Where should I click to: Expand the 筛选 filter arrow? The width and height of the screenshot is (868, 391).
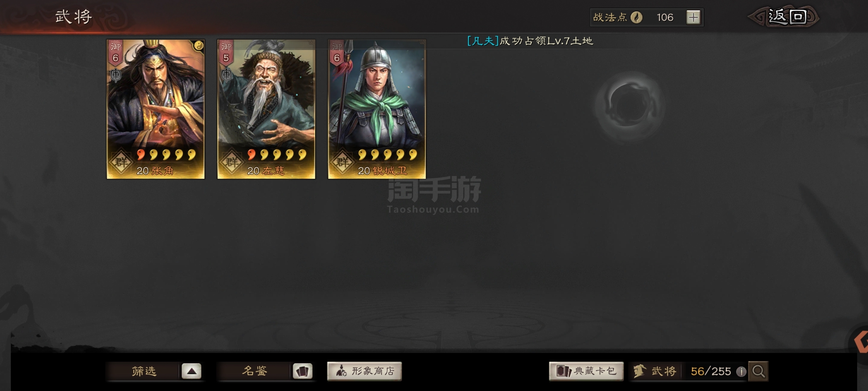192,371
